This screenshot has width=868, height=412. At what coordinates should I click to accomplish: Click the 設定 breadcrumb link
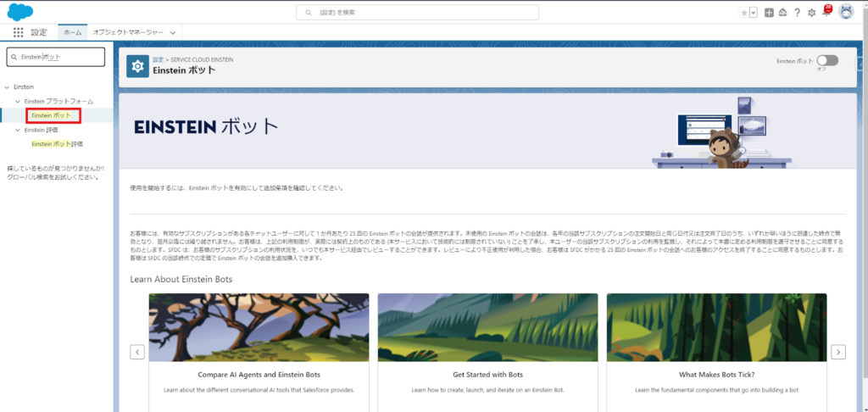[x=158, y=59]
